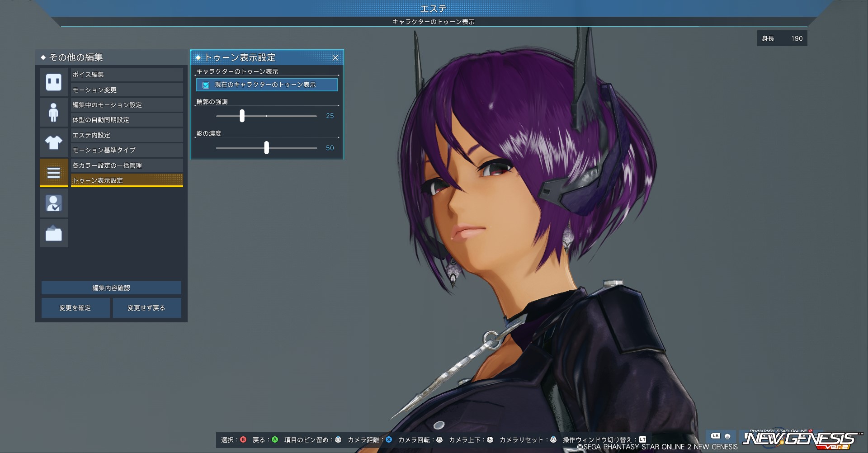Close the トゥーン表示設定 panel
This screenshot has height=453, width=868.
[335, 58]
